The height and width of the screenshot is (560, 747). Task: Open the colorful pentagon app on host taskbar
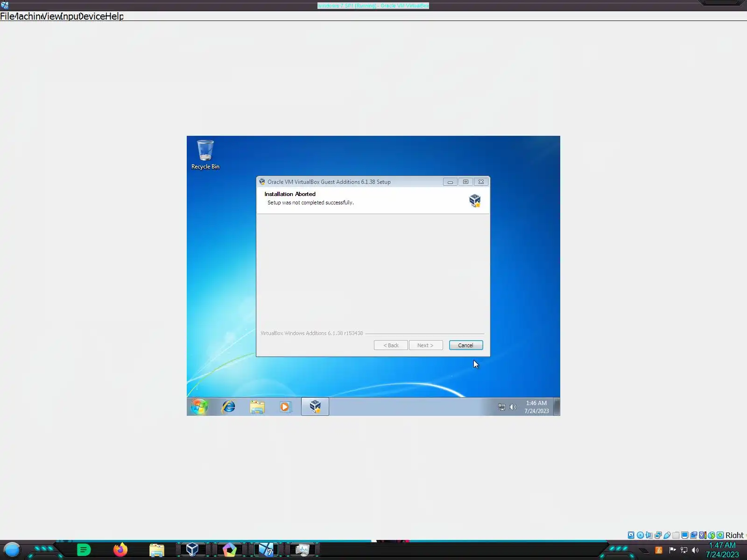pos(229,550)
